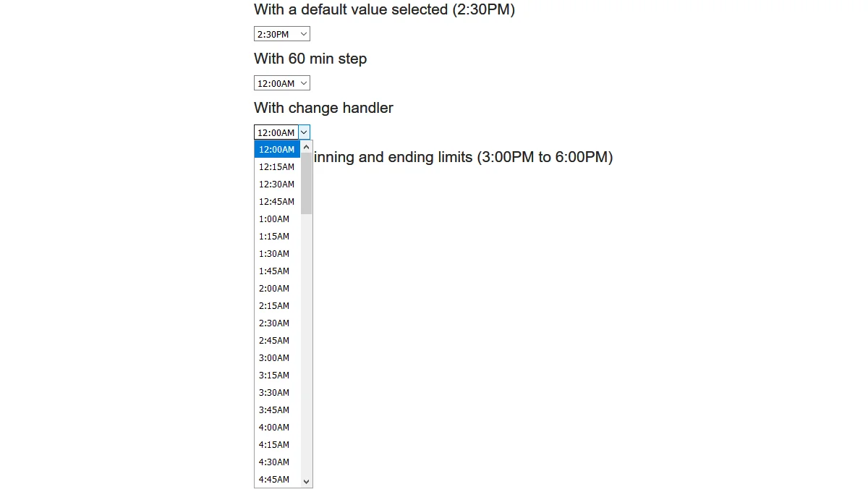
Task: Pick 3:00AM from the time options
Action: (274, 357)
